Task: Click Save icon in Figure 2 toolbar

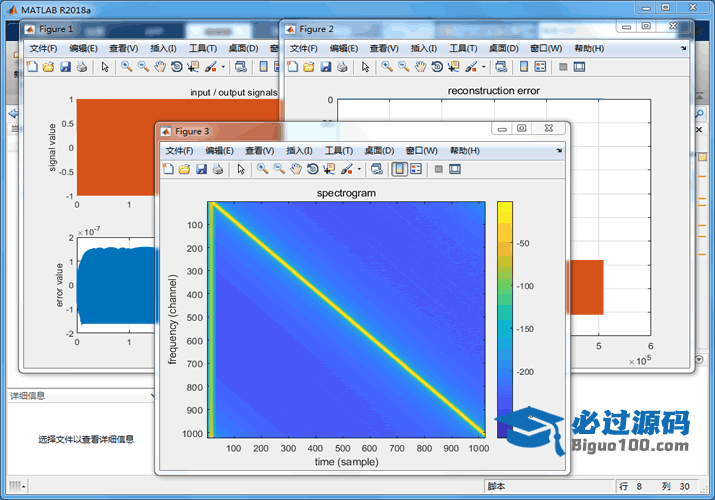Action: (x=328, y=67)
